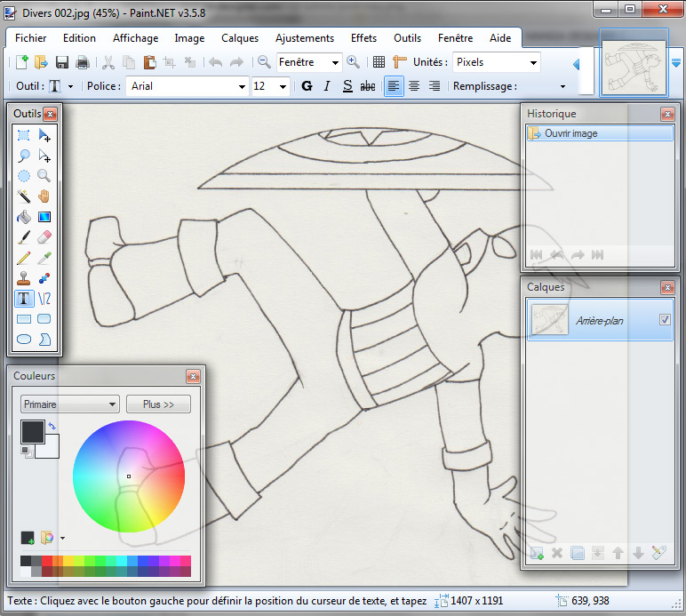This screenshot has width=686, height=616.
Task: Click the Divers 002 image thumbnail
Action: (633, 62)
